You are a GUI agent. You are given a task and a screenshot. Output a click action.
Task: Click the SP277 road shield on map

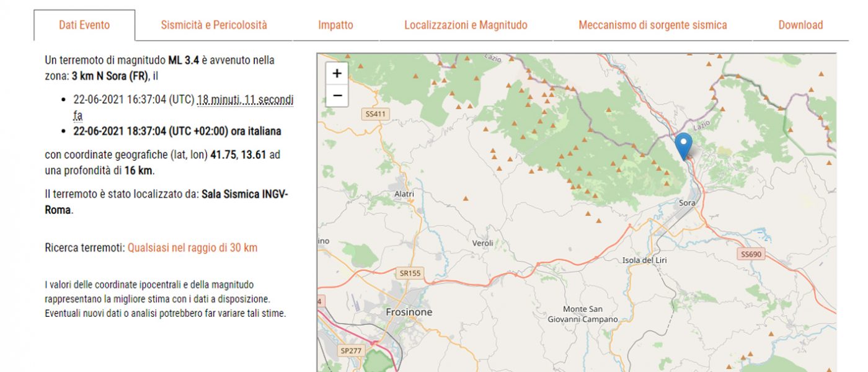[x=352, y=350]
